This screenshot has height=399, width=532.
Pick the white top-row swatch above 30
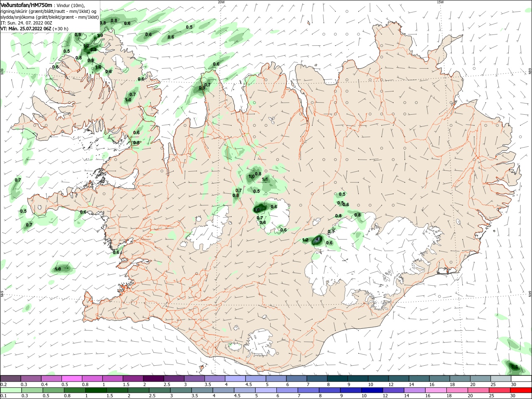[x=521, y=379]
